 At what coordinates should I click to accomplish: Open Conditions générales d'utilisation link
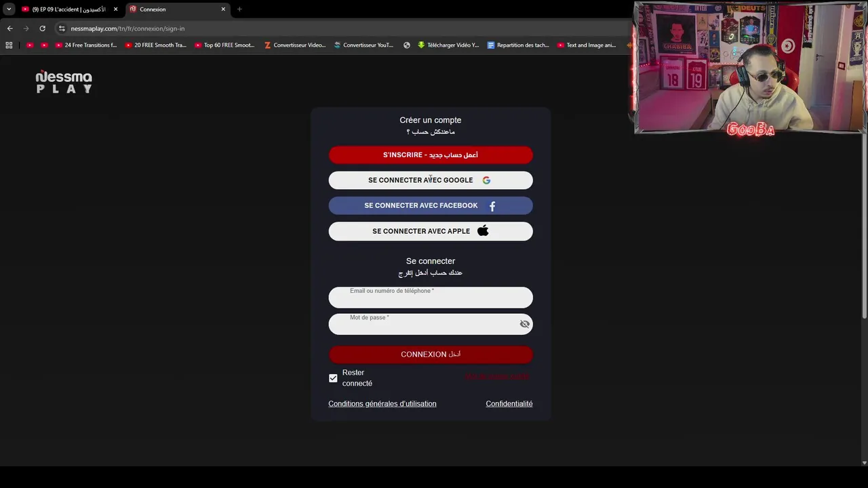[382, 404]
